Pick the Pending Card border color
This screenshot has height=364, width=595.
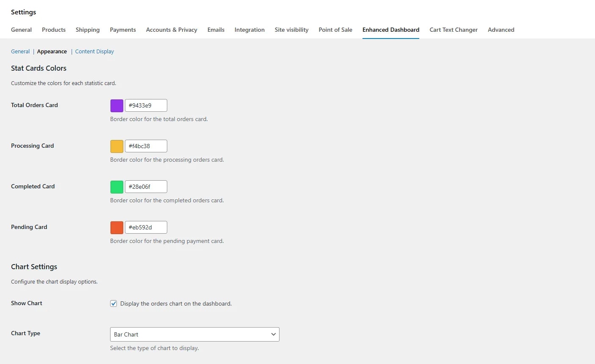click(x=116, y=227)
